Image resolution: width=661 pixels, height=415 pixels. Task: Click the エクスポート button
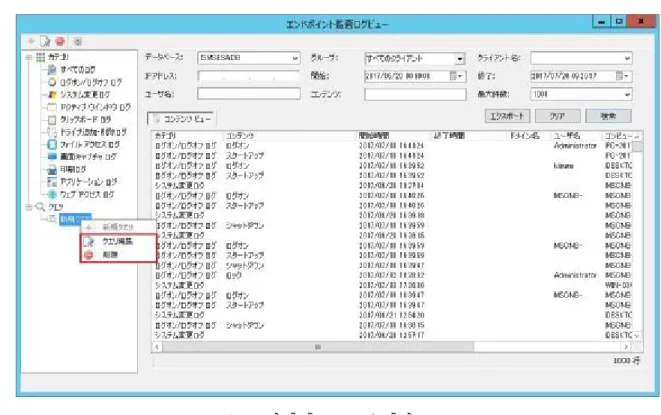coord(507,116)
